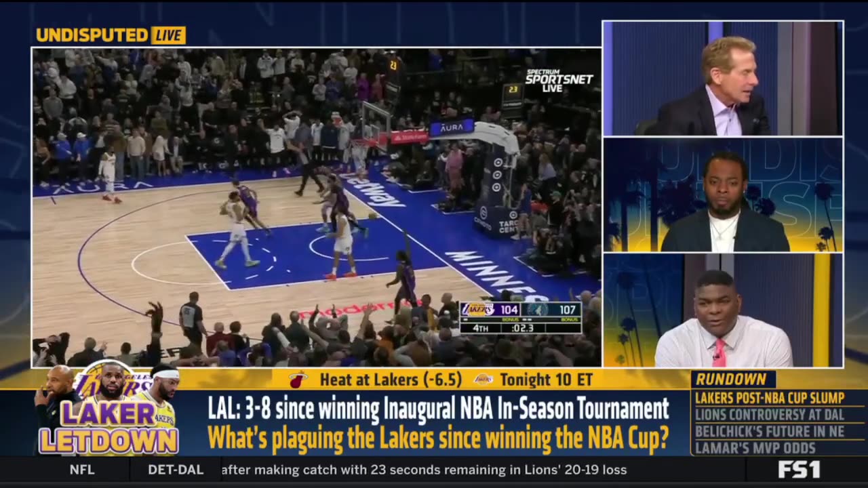The width and height of the screenshot is (868, 488).
Task: Click 'What's plaguing the Lakers' question text
Action: [x=439, y=439]
